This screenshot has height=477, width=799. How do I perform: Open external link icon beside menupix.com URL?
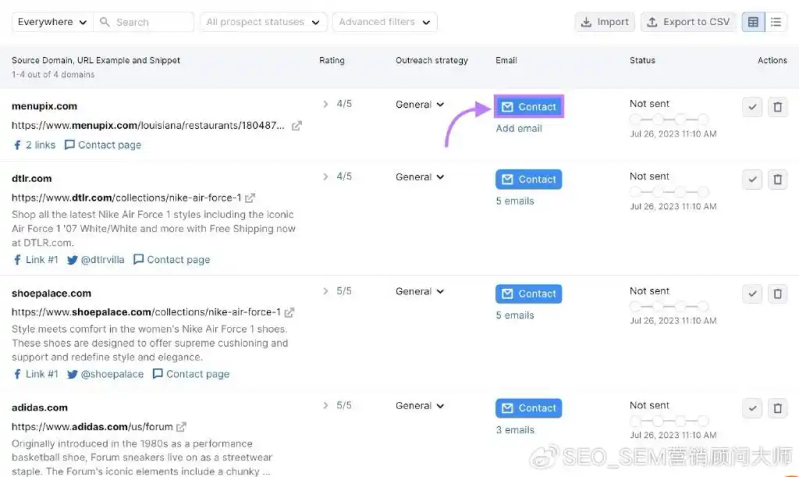coord(296,126)
